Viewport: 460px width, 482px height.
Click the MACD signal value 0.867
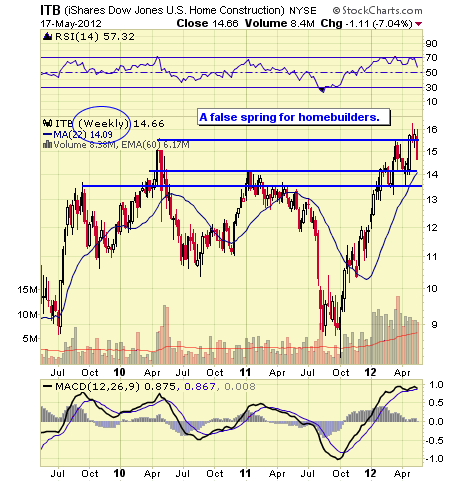pos(199,387)
